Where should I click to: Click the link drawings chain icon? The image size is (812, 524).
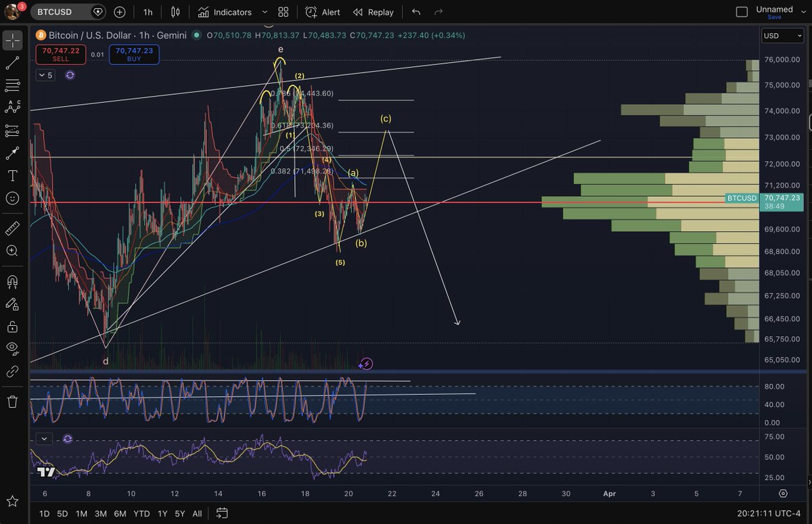pyautogui.click(x=12, y=371)
